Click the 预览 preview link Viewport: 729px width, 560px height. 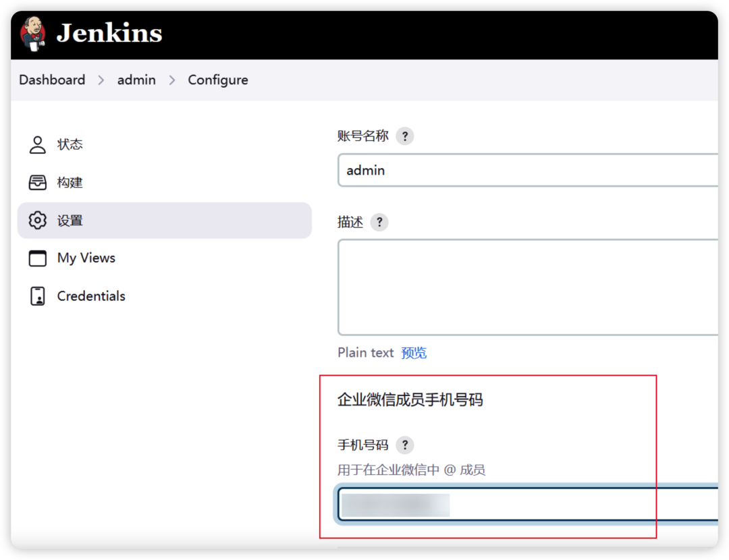pos(414,353)
